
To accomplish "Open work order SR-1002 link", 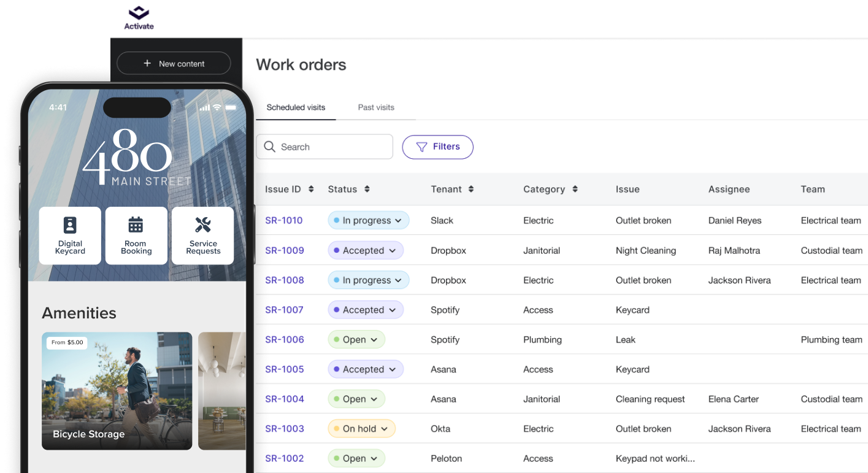I will 285,458.
